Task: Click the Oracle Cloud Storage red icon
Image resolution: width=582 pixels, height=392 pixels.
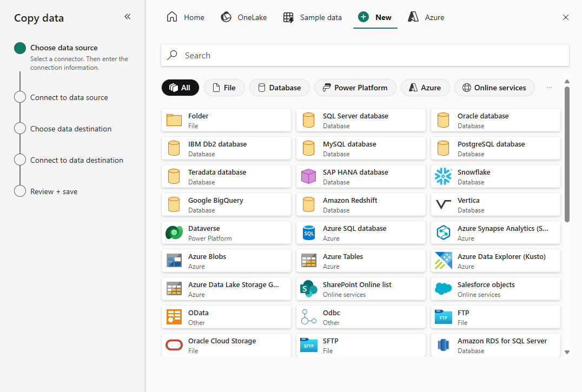Action: [174, 345]
